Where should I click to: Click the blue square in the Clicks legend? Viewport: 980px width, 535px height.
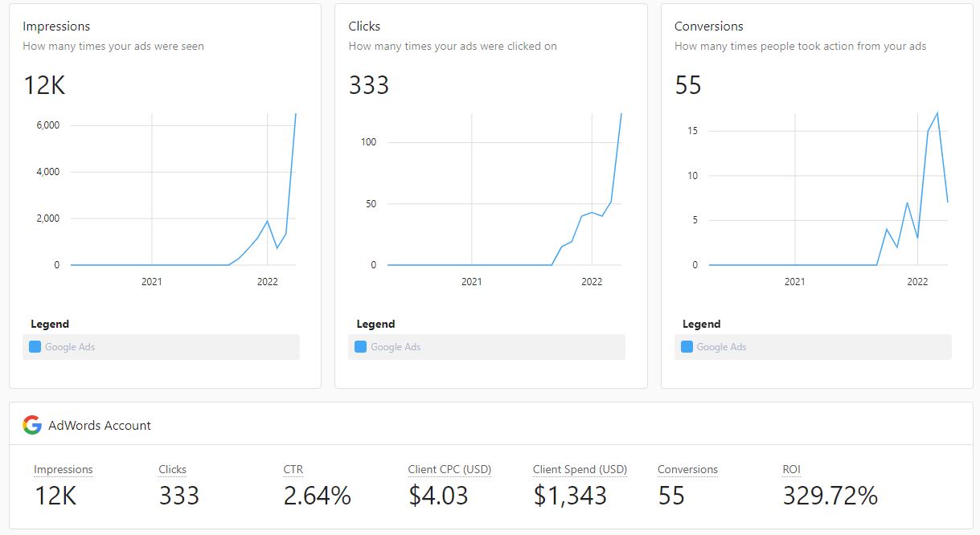(360, 347)
